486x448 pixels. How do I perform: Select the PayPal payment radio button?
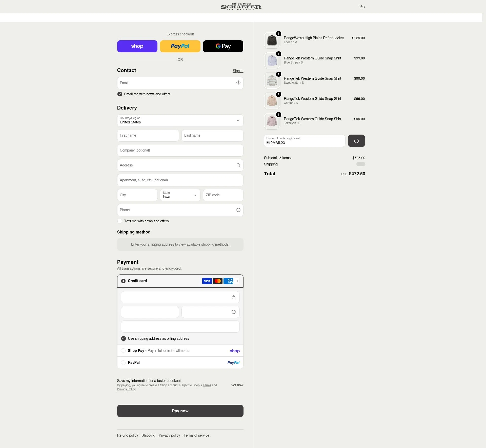(123, 362)
